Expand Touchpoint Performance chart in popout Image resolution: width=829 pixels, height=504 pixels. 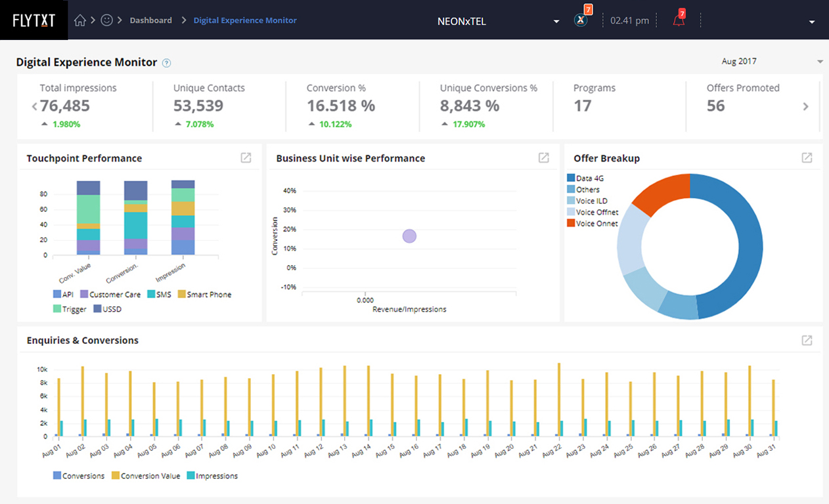(x=246, y=158)
